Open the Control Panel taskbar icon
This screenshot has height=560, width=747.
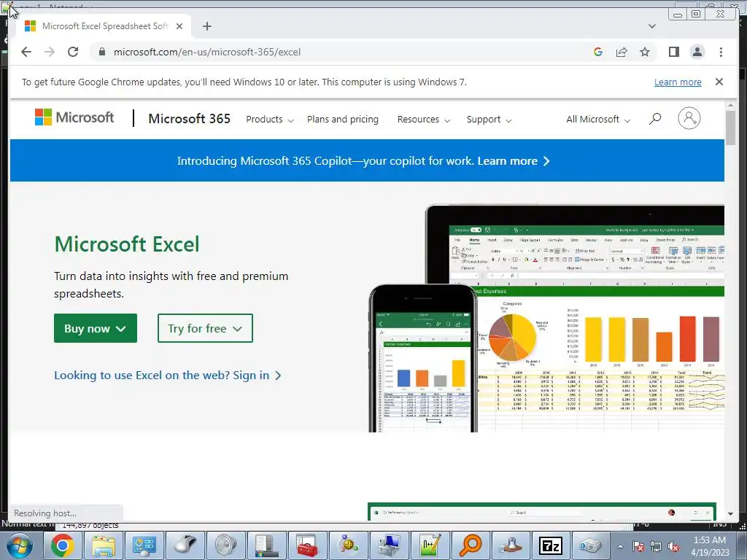coord(144,545)
